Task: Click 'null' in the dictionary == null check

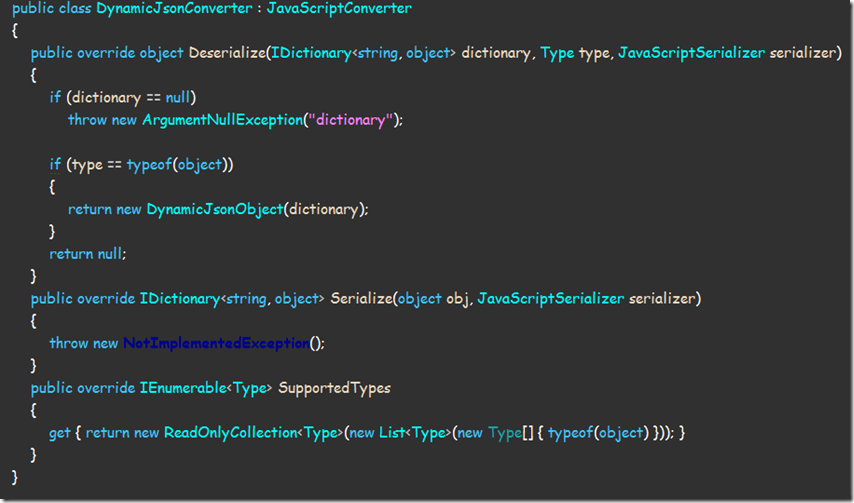Action: click(x=178, y=97)
